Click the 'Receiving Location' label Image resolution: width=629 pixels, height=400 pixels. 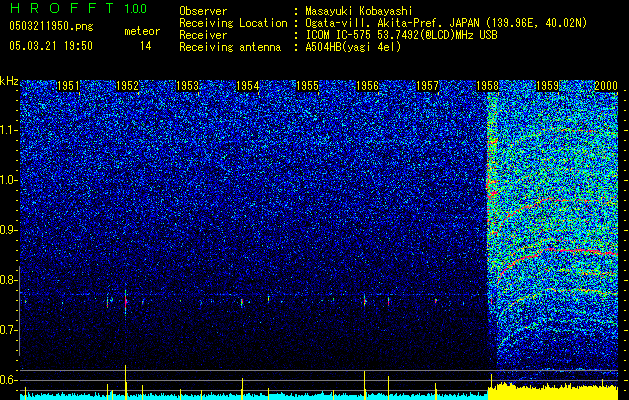coord(233,23)
